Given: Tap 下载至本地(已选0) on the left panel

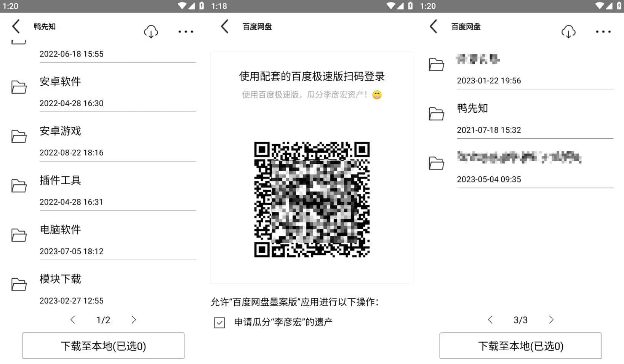Looking at the screenshot, I should [103, 346].
